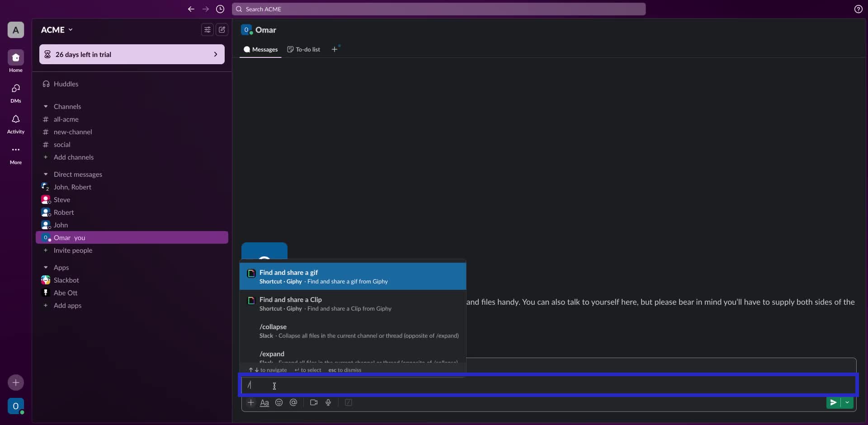Open the Help icon top right
868x425 pixels.
[858, 9]
